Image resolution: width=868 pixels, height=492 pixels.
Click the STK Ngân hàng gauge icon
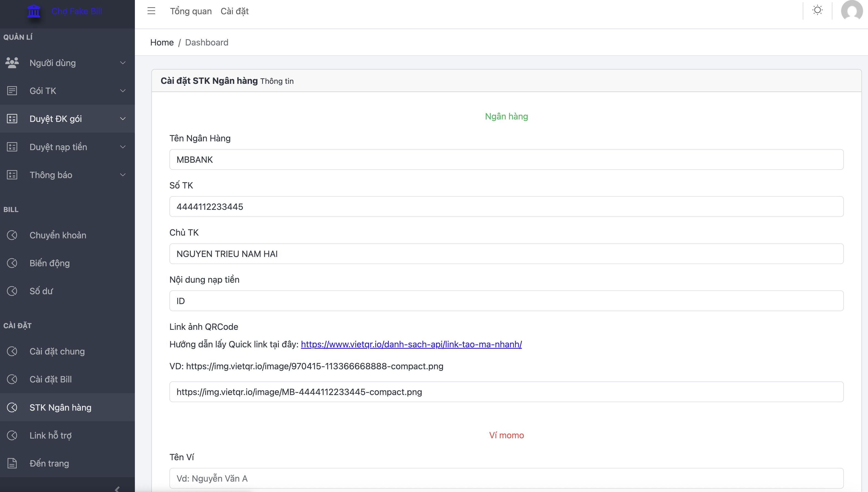tap(12, 408)
